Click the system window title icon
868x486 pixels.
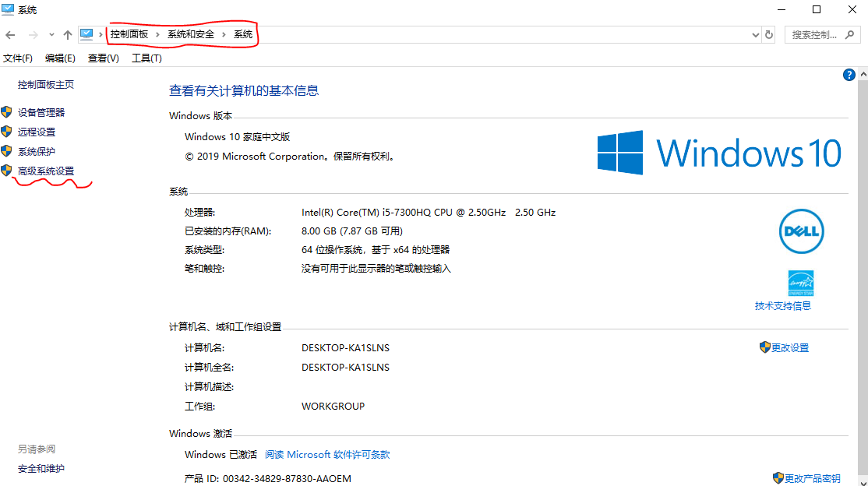click(8, 9)
